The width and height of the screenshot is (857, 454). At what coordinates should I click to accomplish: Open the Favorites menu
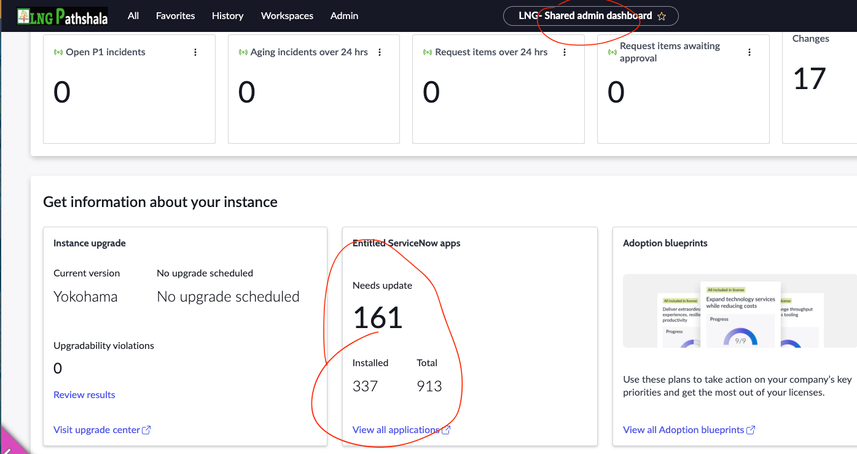coord(175,16)
